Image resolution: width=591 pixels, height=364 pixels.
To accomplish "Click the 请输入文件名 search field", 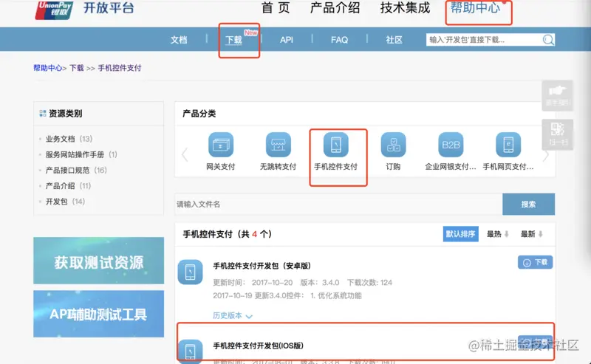I will tap(338, 205).
